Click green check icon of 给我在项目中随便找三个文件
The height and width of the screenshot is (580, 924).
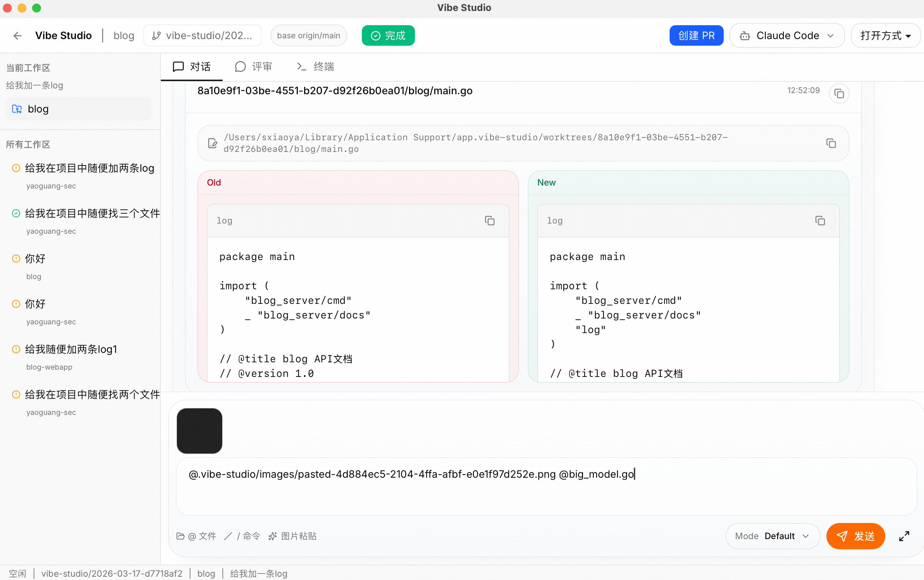pyautogui.click(x=16, y=213)
